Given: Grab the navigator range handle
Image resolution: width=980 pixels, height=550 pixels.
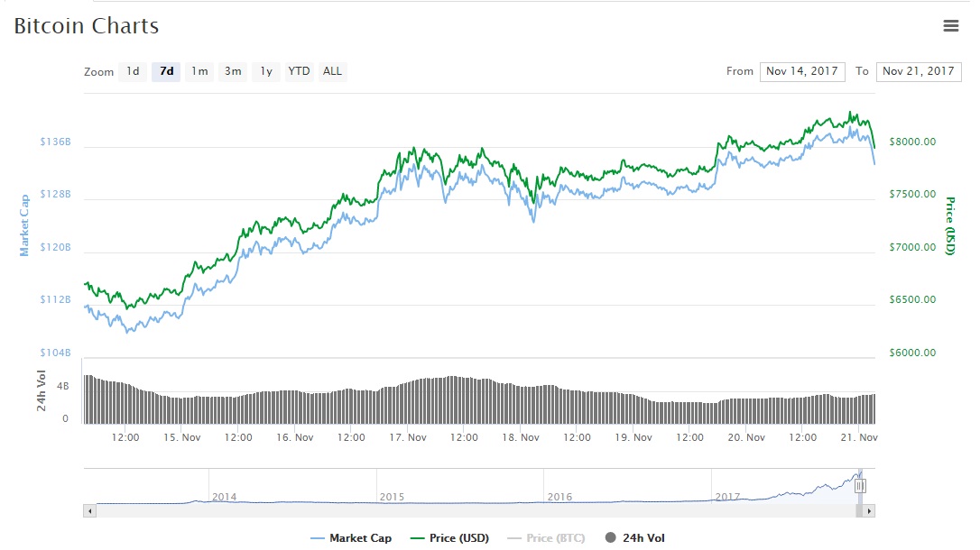Looking at the screenshot, I should (x=860, y=486).
